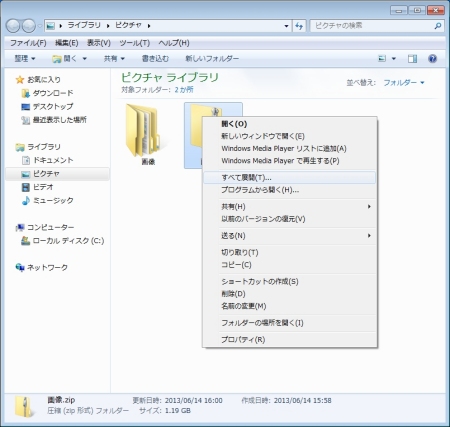Open the 開く dropdown arrow
The height and width of the screenshot is (427, 450).
tap(84, 59)
